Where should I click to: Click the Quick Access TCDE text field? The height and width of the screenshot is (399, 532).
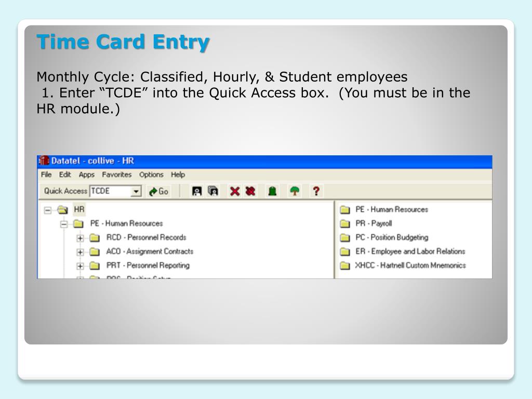point(111,191)
